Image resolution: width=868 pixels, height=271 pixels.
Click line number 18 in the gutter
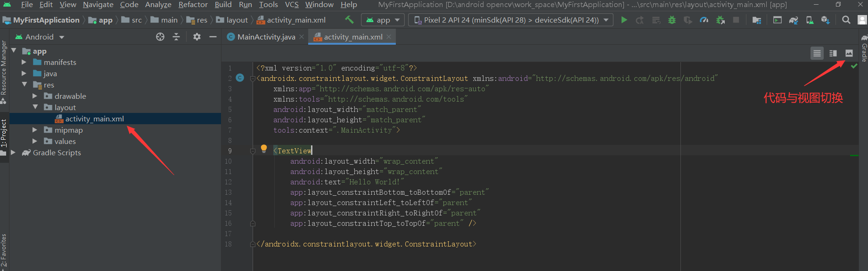point(228,244)
